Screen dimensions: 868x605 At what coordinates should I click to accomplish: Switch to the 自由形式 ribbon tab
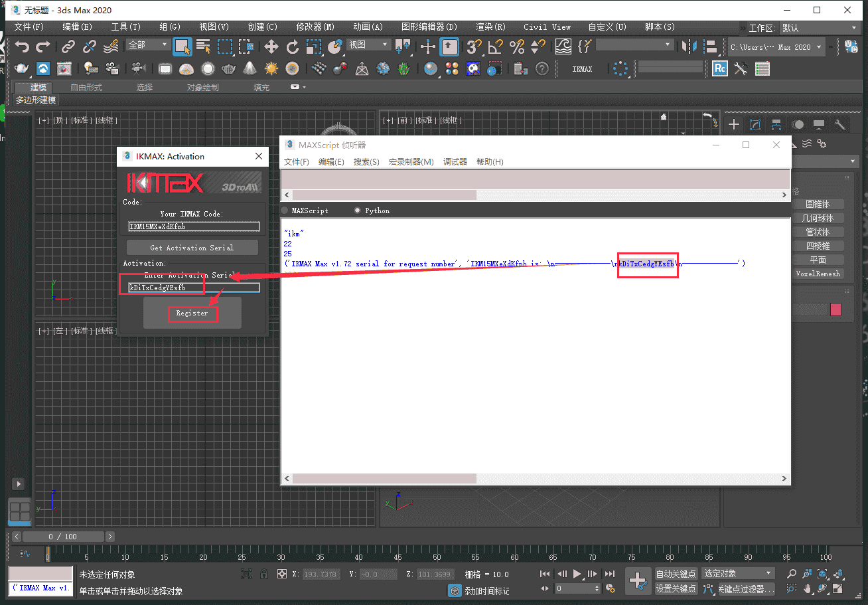(x=86, y=87)
